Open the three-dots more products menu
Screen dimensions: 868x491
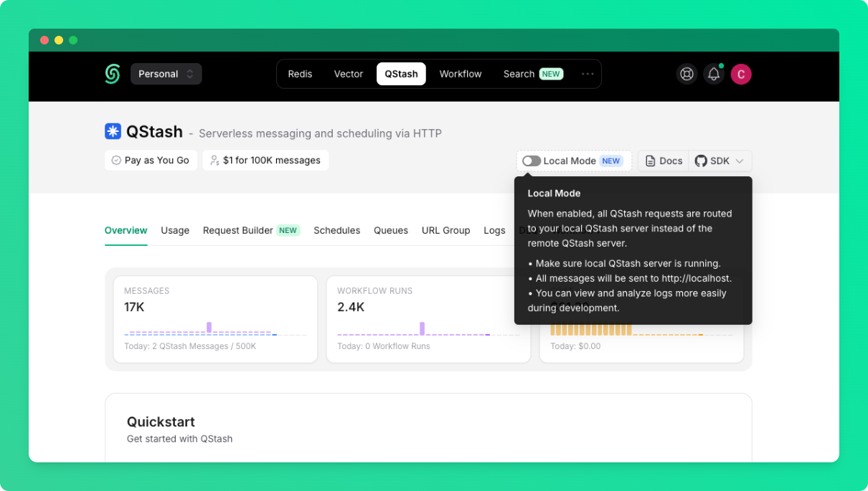coord(588,74)
